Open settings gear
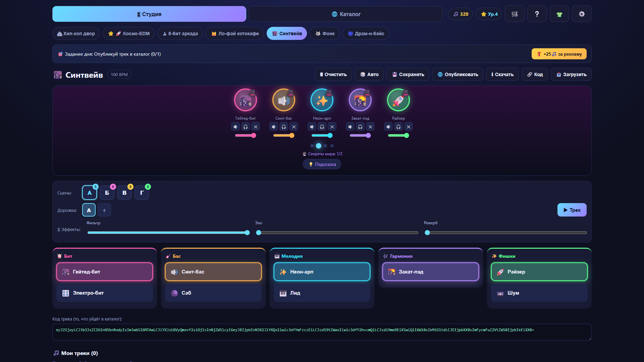The image size is (644, 362). 582,14
